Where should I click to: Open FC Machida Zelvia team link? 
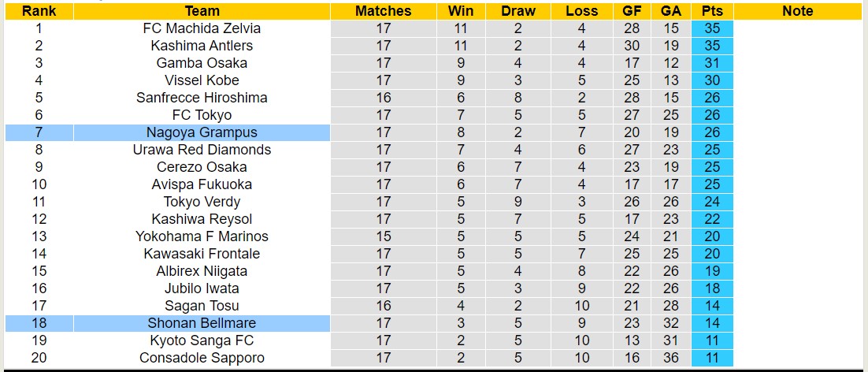click(x=202, y=28)
